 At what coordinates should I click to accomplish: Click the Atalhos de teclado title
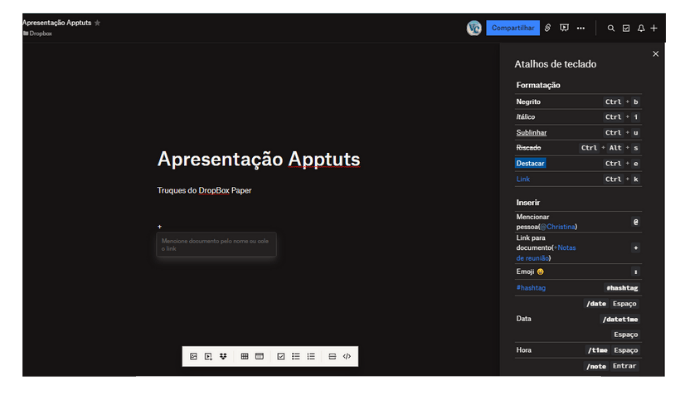point(555,64)
